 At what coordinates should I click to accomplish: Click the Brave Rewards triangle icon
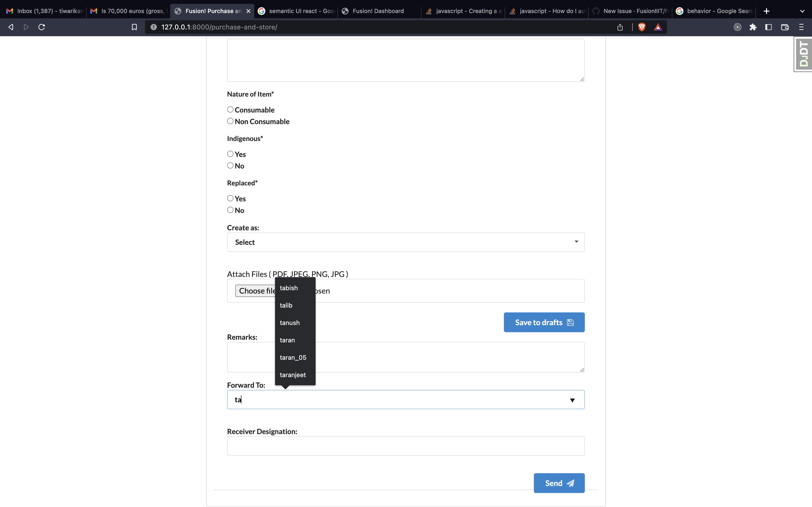(658, 27)
